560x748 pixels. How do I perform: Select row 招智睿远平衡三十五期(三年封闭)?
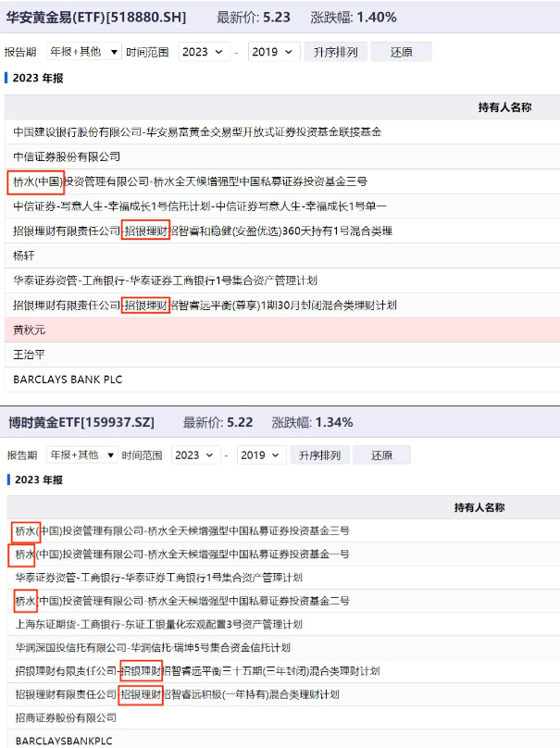point(283,671)
